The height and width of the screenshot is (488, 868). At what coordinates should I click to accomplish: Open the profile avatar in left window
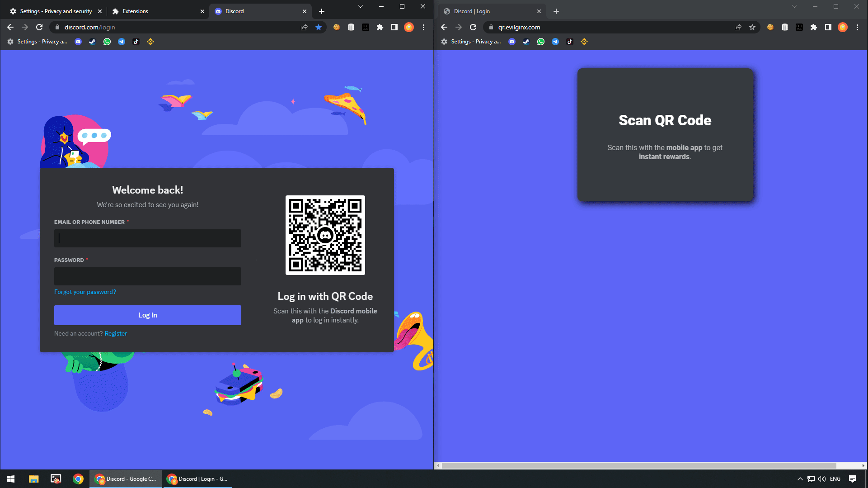(409, 28)
